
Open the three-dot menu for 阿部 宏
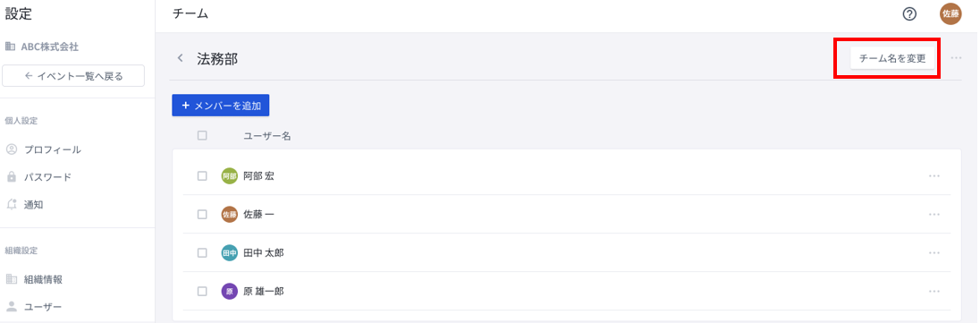click(934, 176)
